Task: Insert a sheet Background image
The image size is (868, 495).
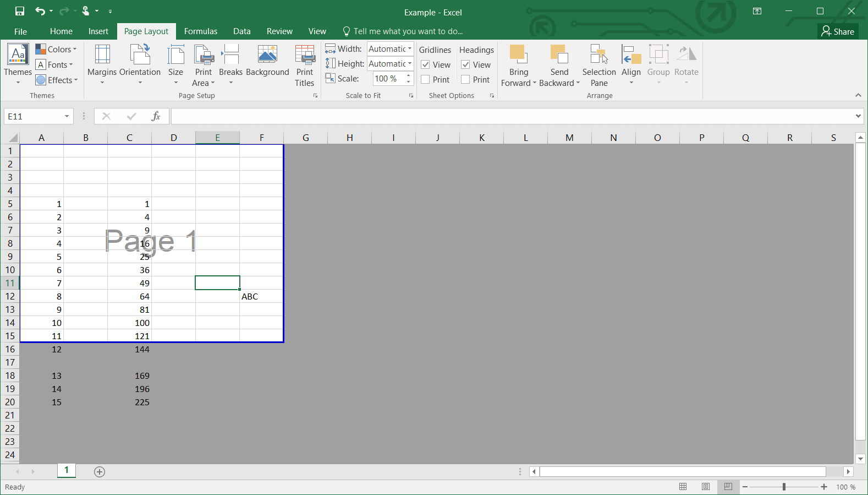Action: [x=267, y=61]
